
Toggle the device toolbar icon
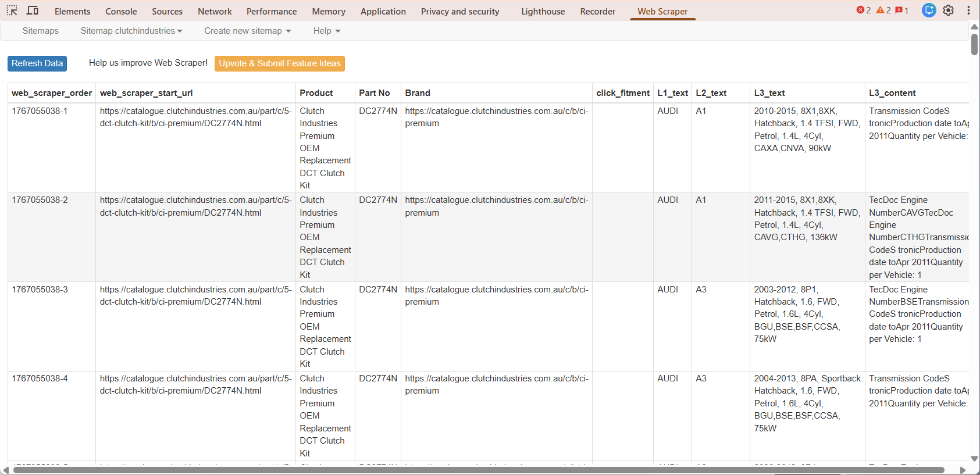[33, 10]
